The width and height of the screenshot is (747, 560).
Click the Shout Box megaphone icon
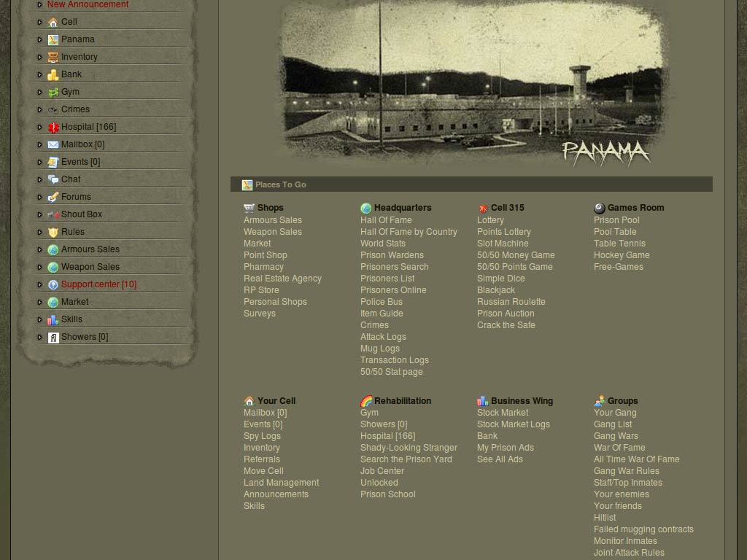pyautogui.click(x=53, y=215)
